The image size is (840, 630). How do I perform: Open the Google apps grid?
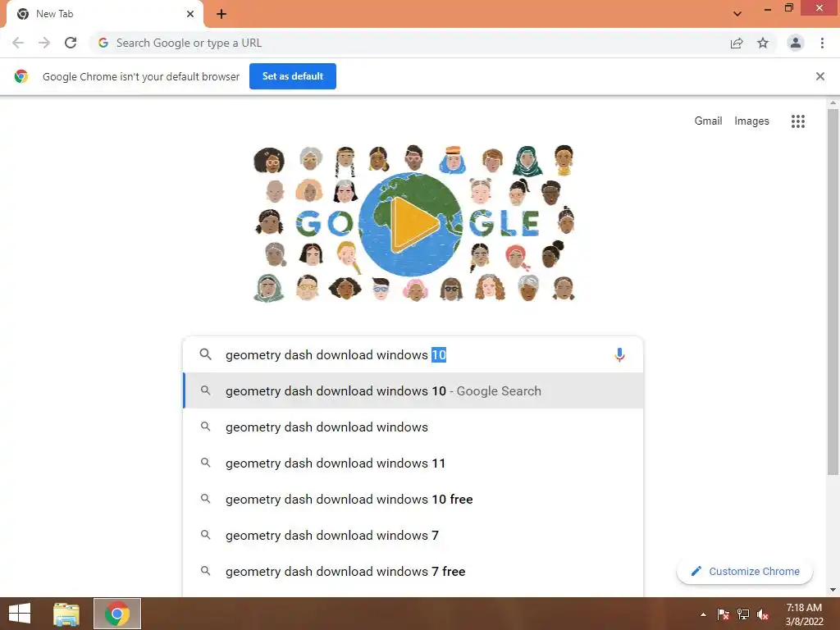click(x=798, y=121)
